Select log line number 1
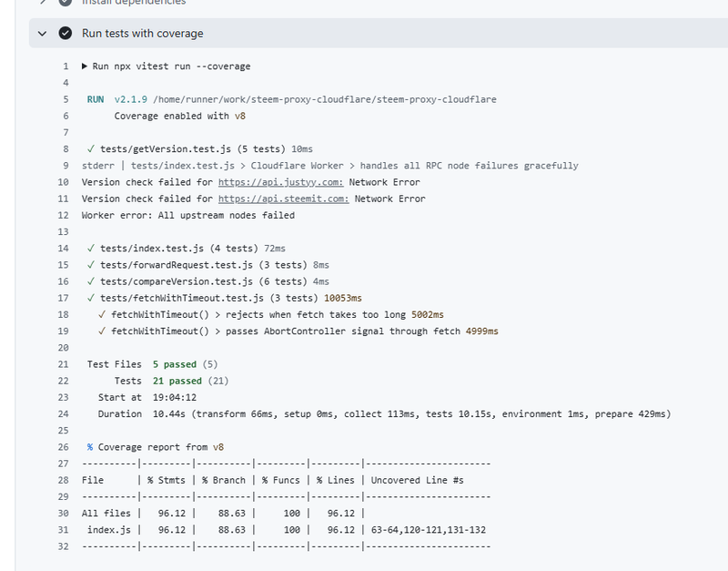The image size is (728, 571). (x=66, y=66)
